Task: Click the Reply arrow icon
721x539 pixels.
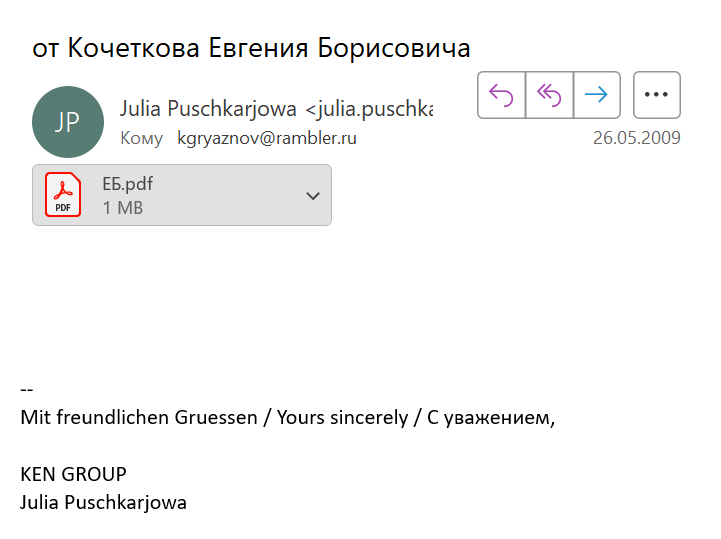Action: pos(501,95)
